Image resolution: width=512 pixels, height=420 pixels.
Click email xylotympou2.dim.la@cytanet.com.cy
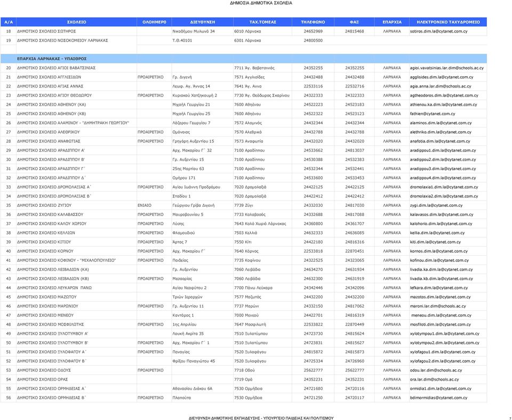tap(445, 343)
